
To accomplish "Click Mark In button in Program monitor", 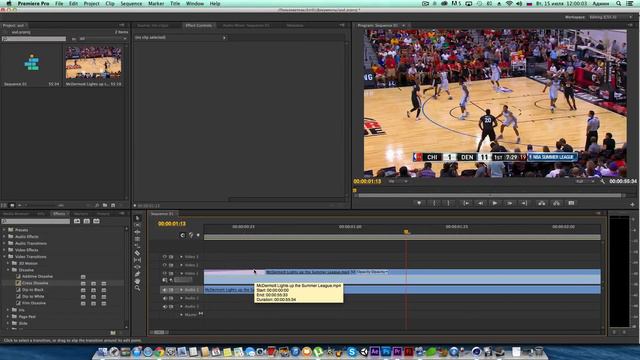I will 434,203.
